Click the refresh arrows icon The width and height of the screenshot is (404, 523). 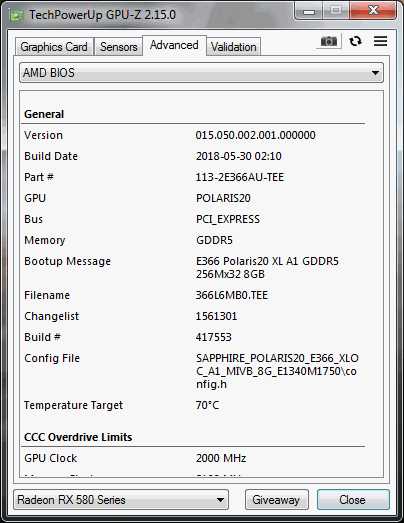[355, 41]
